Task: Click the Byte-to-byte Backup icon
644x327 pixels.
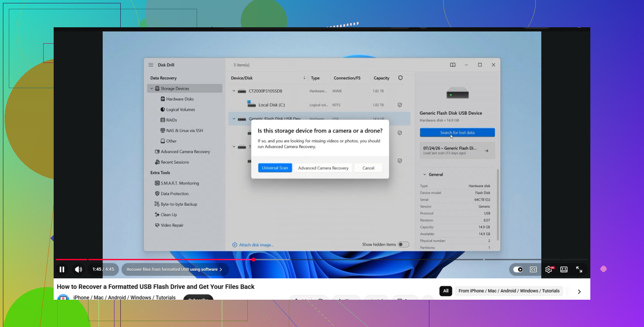Action: pos(157,204)
